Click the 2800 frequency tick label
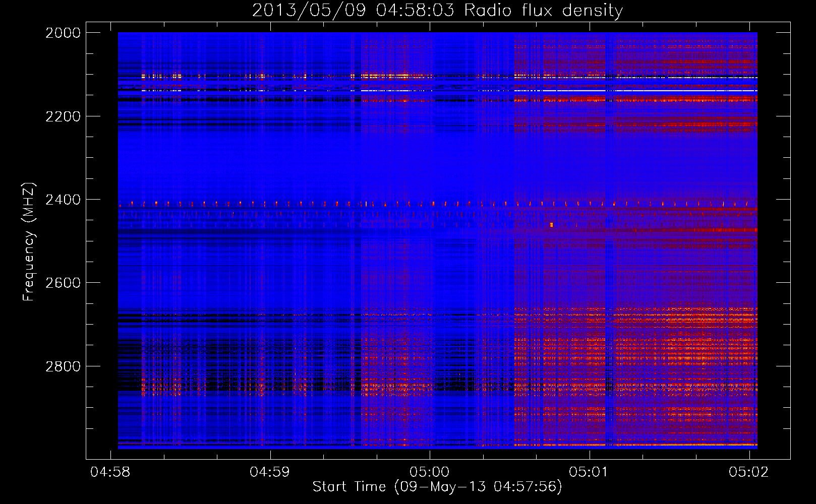 click(63, 366)
